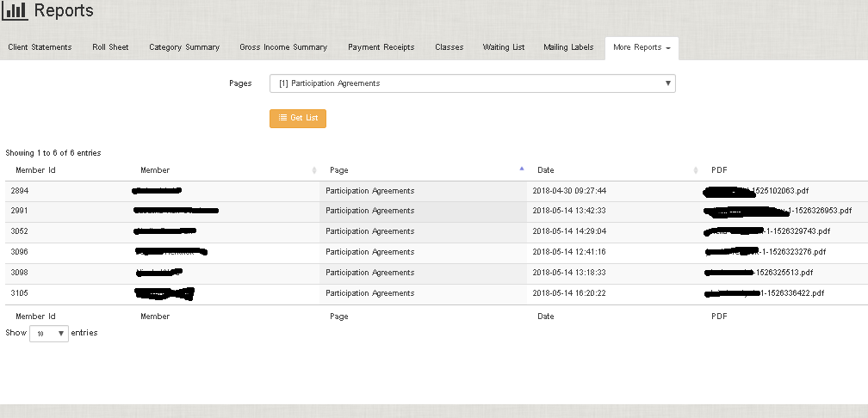
Task: Switch to the Client Statements tab
Action: pos(40,47)
